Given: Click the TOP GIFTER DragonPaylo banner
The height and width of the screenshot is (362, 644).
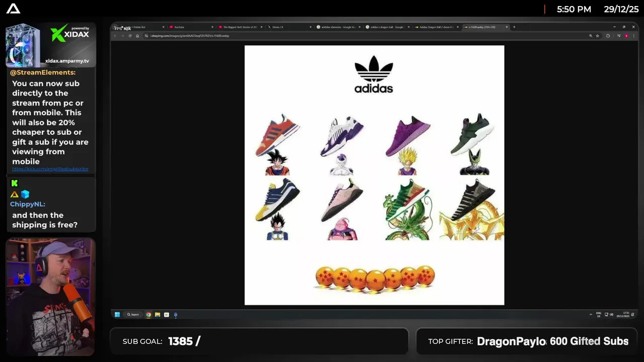Looking at the screenshot, I should click(x=527, y=341).
